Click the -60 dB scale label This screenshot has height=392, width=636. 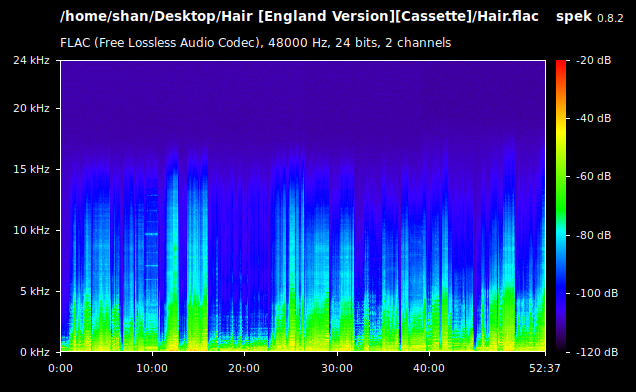pos(594,177)
